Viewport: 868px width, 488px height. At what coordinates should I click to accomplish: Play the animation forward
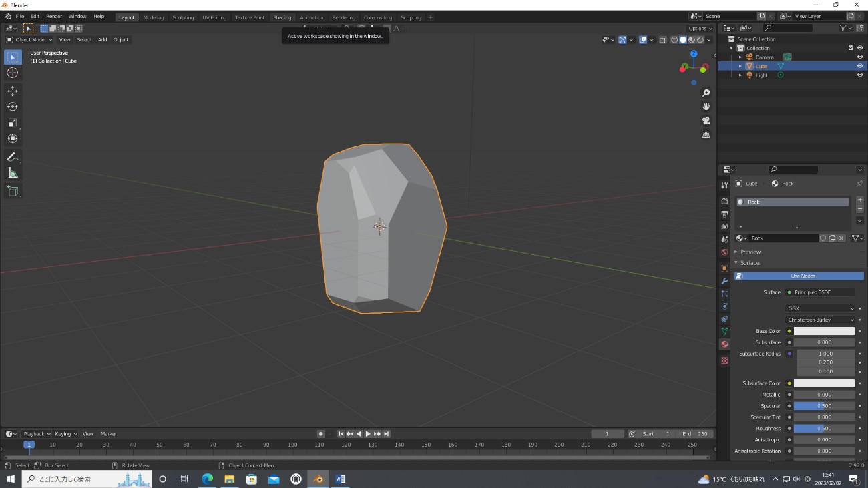coord(368,434)
